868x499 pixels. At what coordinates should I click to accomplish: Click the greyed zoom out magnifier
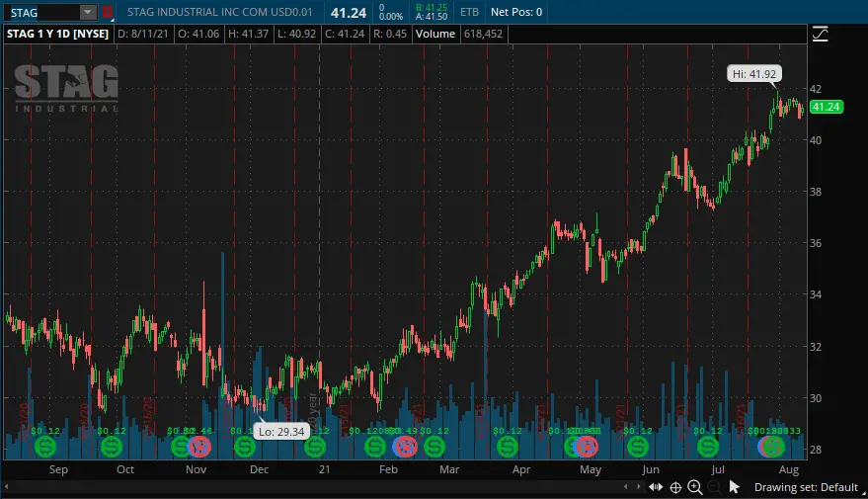click(x=714, y=487)
